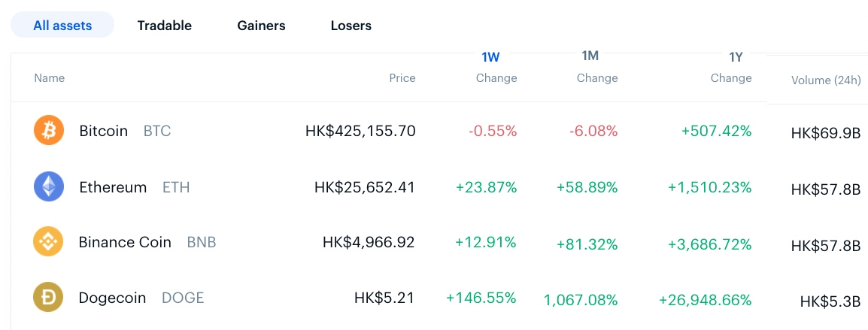Image resolution: width=868 pixels, height=330 pixels.
Task: Click Dogecoin's +146.55% weekly change
Action: 481,298
